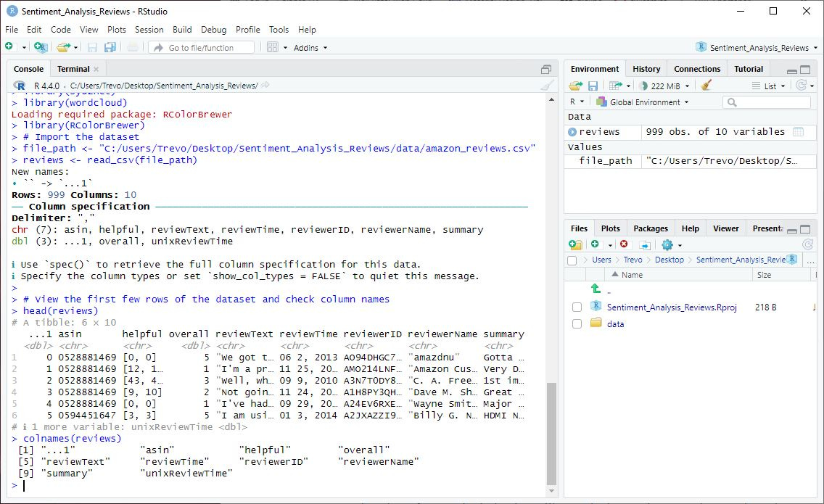This screenshot has width=824, height=504.
Task: Refresh the Environment pane
Action: click(x=801, y=85)
